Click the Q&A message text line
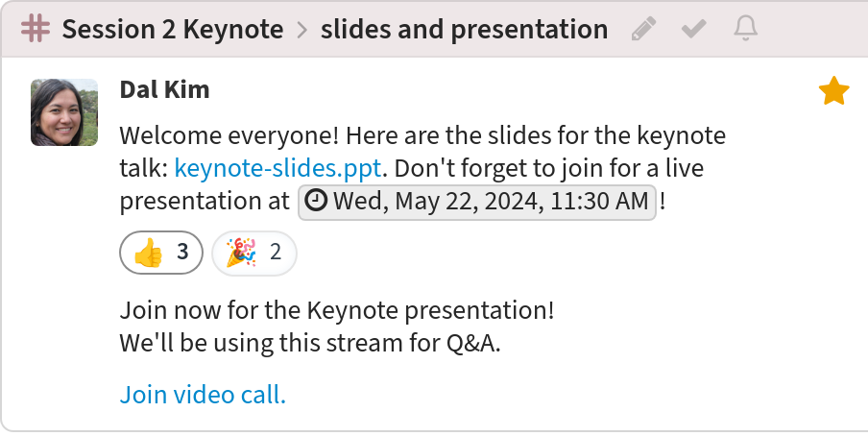 pyautogui.click(x=310, y=343)
